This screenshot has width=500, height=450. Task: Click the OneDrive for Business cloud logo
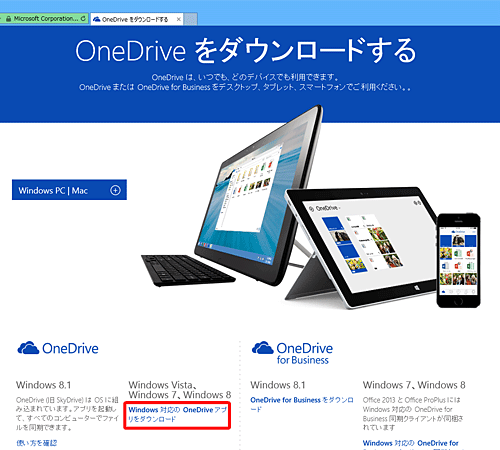pyautogui.click(x=262, y=348)
